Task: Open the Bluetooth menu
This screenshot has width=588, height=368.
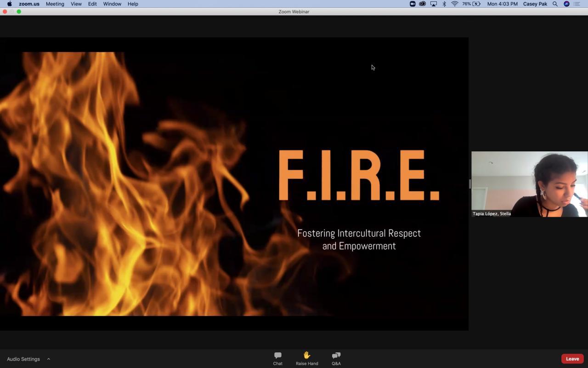Action: click(444, 4)
